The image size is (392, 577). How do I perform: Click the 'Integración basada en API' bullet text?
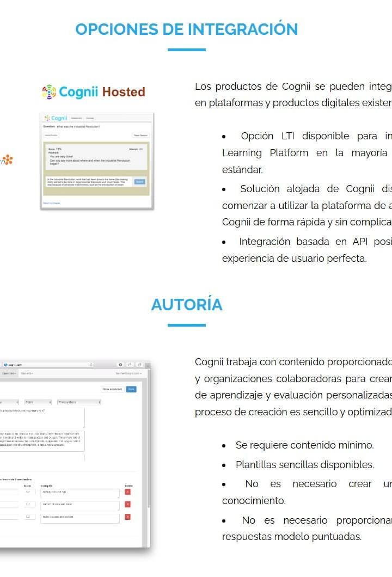303,242
